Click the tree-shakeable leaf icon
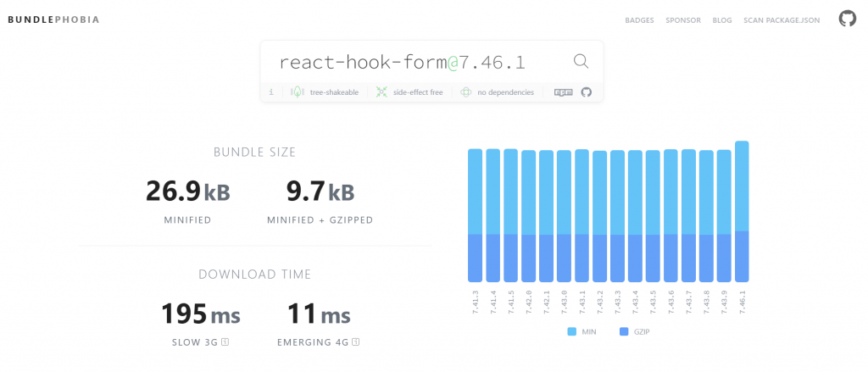Viewport: 868px width, 372px height. (298, 92)
